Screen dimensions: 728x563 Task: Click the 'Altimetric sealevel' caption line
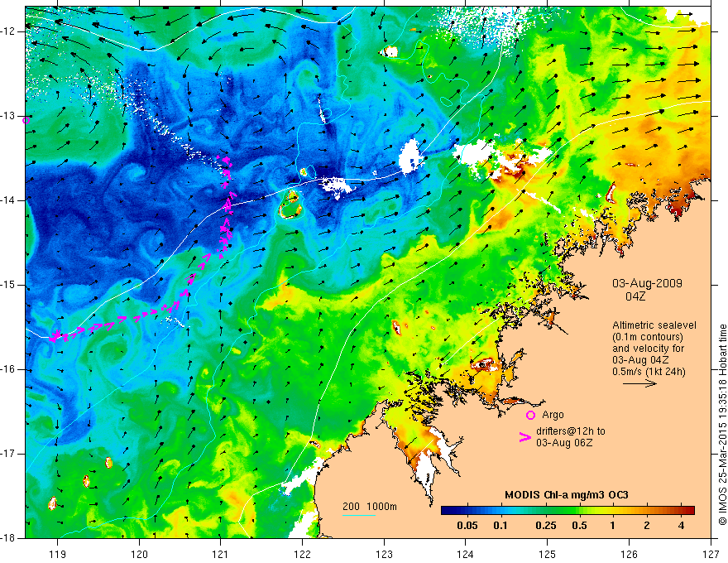pos(654,325)
